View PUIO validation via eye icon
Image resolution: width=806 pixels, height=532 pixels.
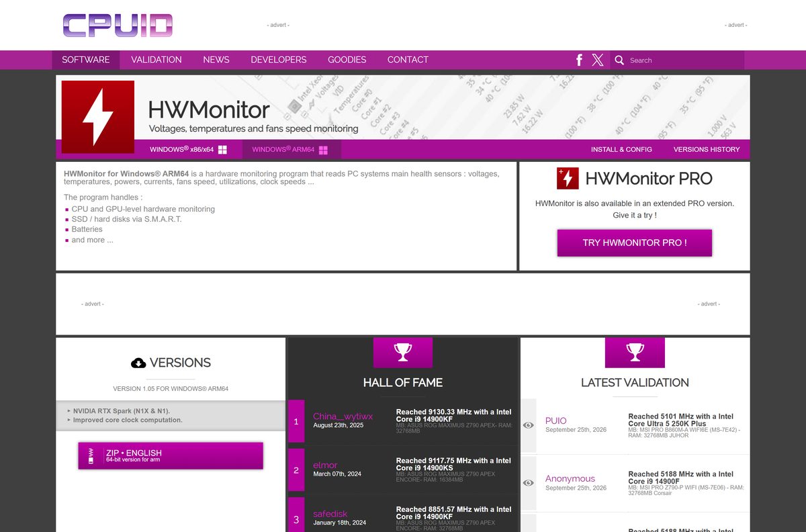coord(529,425)
